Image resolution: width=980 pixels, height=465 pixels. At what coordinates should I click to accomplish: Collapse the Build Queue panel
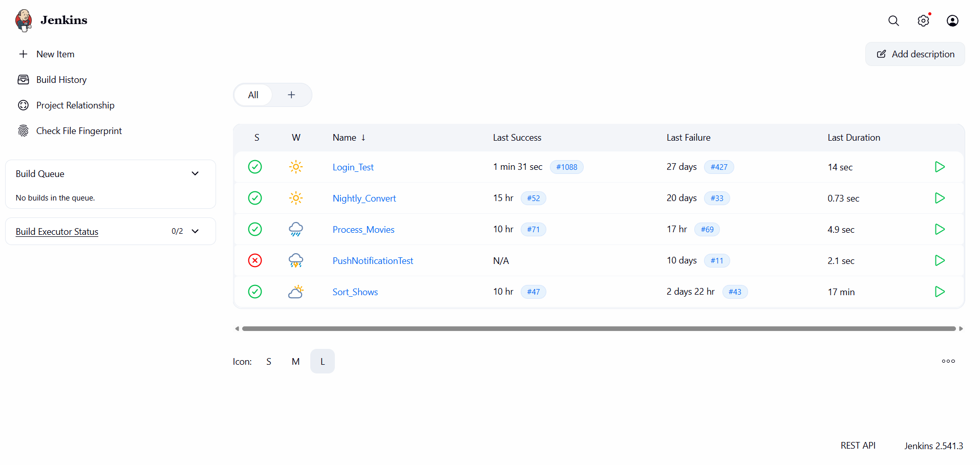(x=195, y=173)
